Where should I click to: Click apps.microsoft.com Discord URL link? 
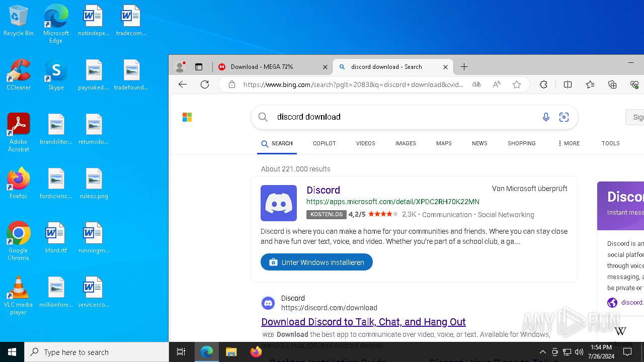point(393,202)
